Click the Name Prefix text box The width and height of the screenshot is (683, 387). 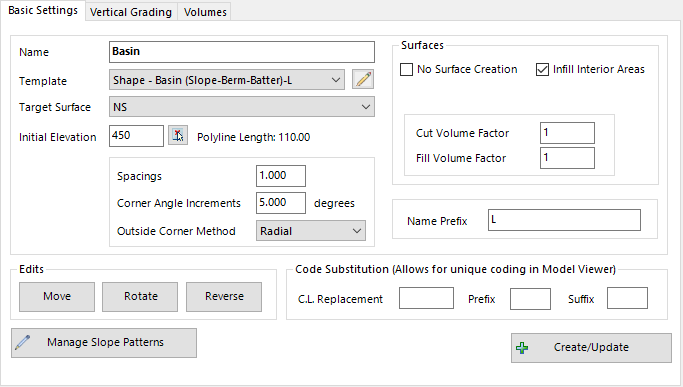564,220
